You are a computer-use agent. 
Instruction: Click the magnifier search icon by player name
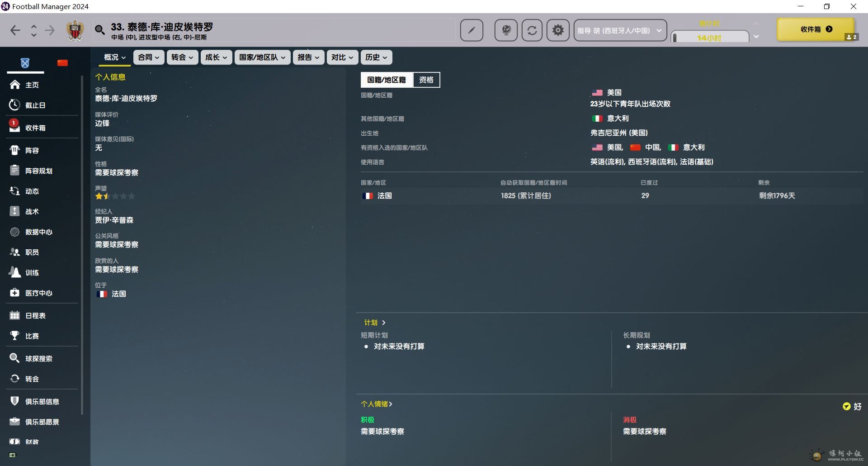(100, 30)
